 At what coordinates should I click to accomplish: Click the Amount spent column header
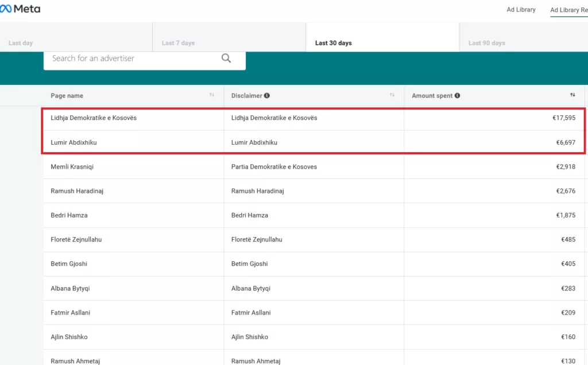432,96
